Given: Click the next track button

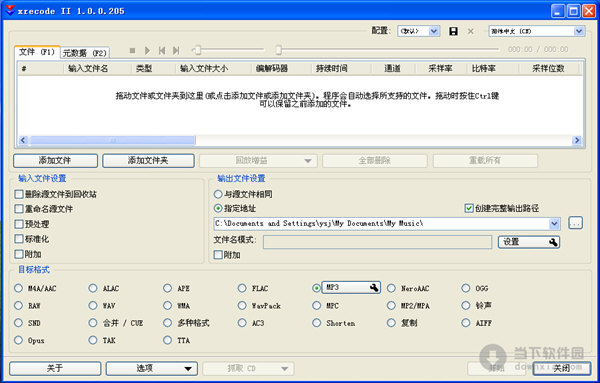Looking at the screenshot, I should (176, 50).
